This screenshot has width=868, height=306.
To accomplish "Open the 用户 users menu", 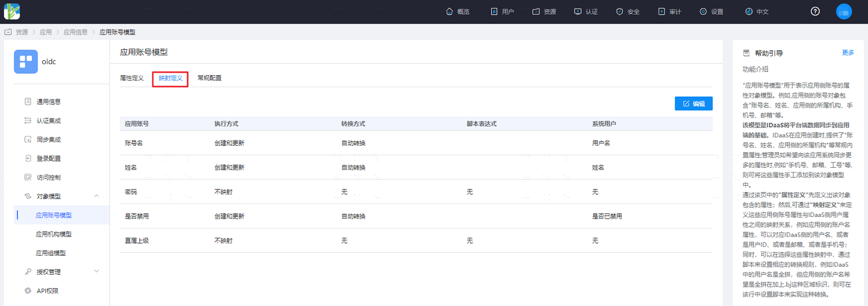I will coord(502,12).
